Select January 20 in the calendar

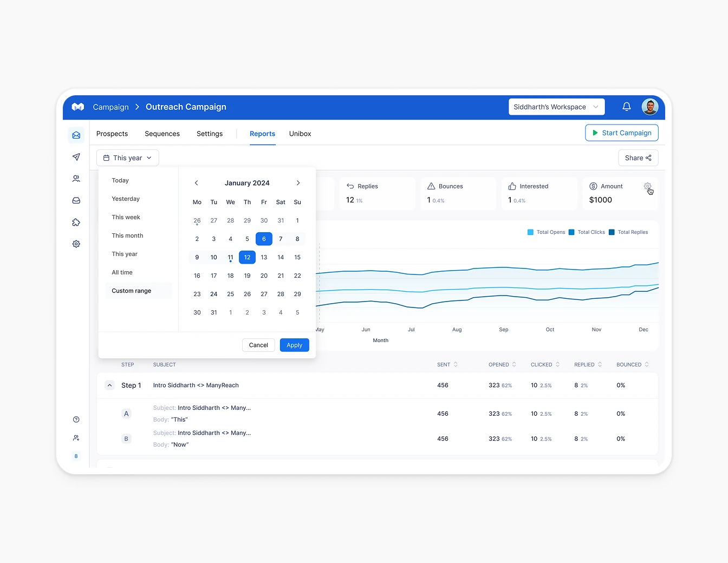coord(264,276)
